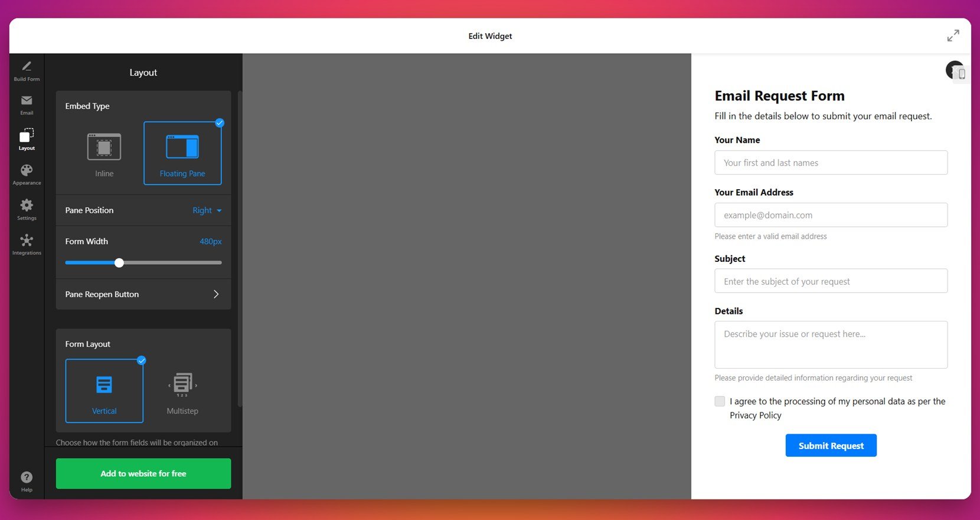Click the Form Width slider handle
Viewport: 980px width, 520px height.
[119, 263]
